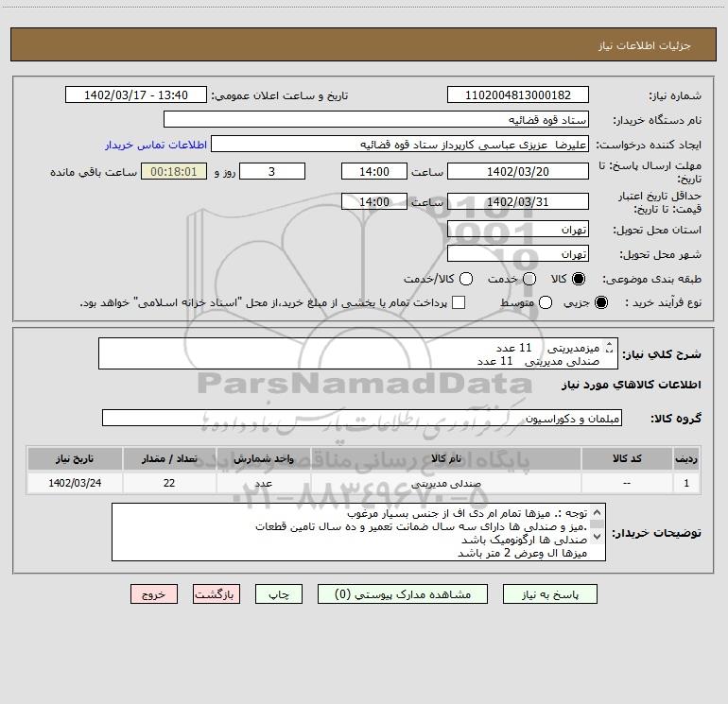Click the table cell with quantity 22
The height and width of the screenshot is (704, 728).
[x=169, y=483]
